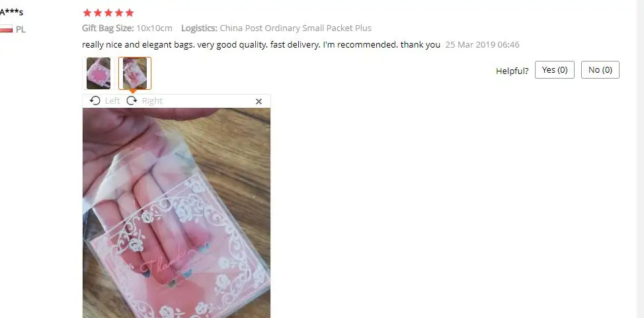Image resolution: width=644 pixels, height=318 pixels.
Task: Click the PL country code text
Action: (x=20, y=30)
